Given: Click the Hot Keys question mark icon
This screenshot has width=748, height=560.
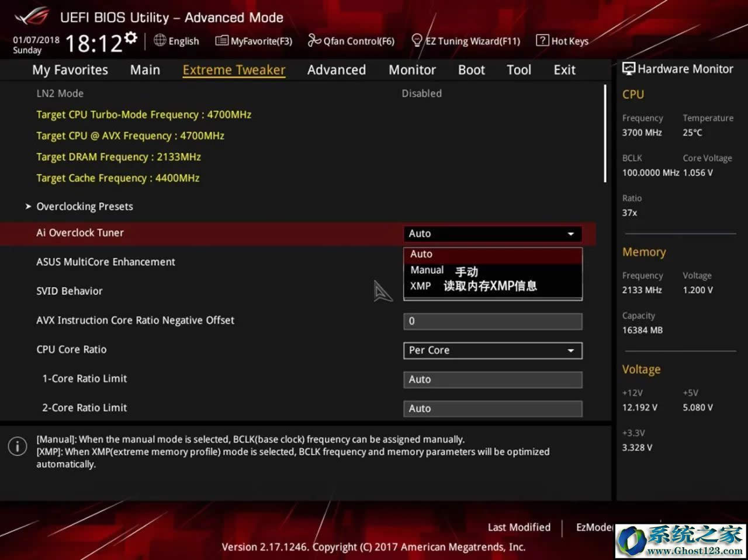Looking at the screenshot, I should (542, 40).
